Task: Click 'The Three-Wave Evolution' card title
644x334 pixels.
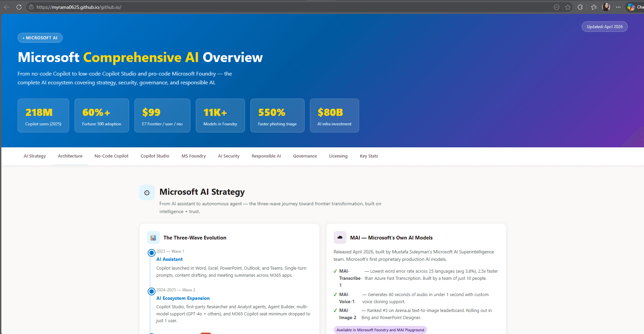Action: 195,238
